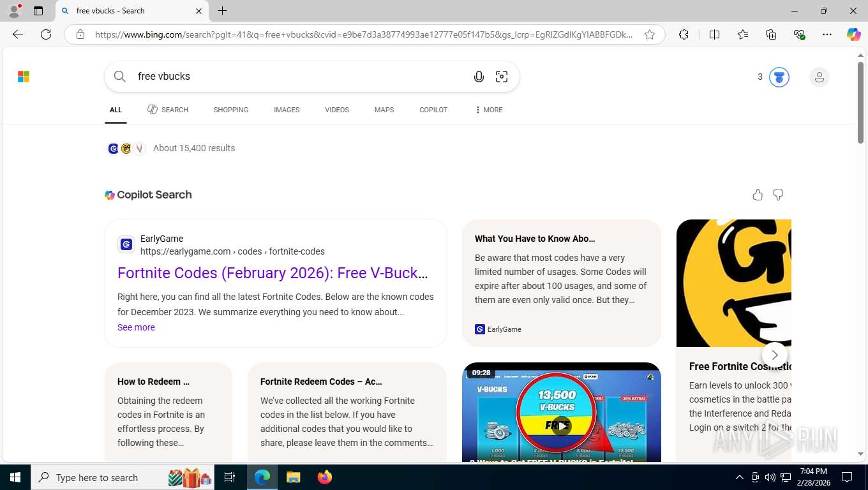868x490 pixels.
Task: Click the magnifier search icon in Bing
Action: [119, 77]
